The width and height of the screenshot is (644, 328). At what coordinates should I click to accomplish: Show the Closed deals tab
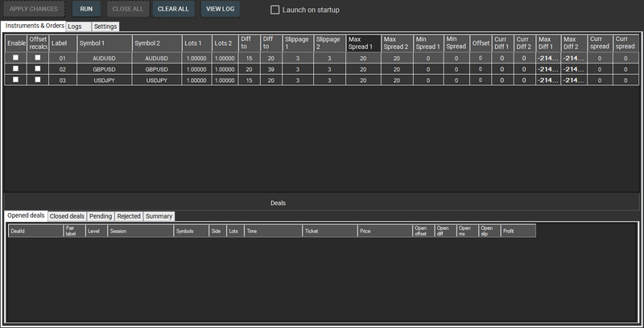coord(67,216)
